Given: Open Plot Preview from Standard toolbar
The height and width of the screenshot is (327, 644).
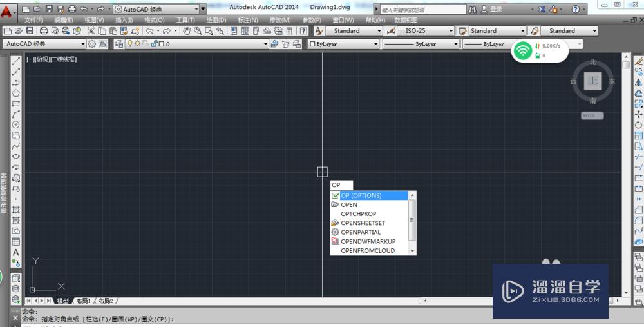Looking at the screenshot, I should [x=55, y=31].
